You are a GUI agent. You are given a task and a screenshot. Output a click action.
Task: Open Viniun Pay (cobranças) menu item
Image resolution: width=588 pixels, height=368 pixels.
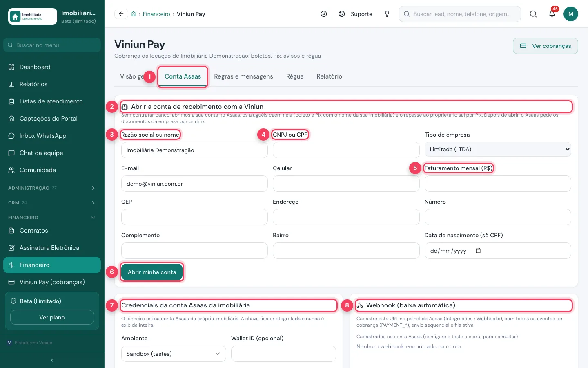(x=52, y=282)
